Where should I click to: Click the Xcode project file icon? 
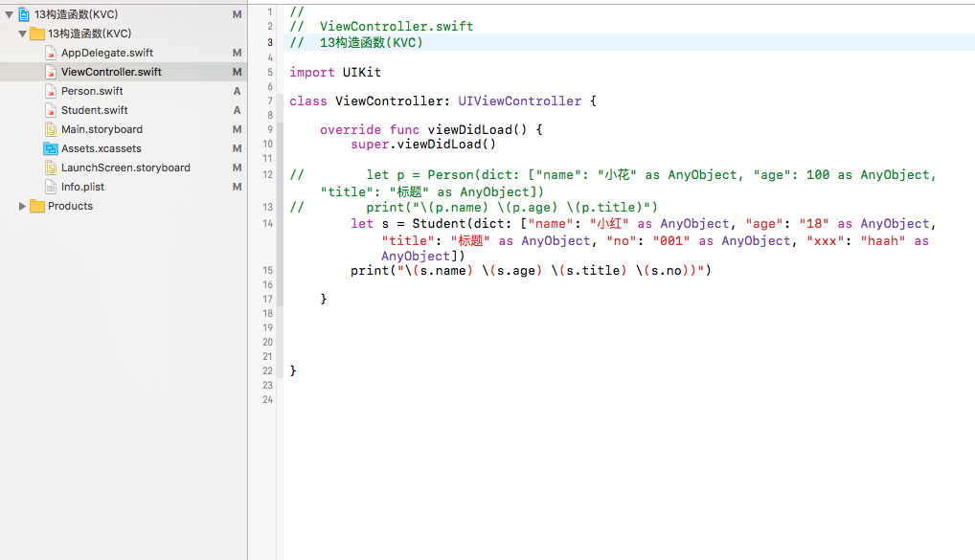click(24, 14)
